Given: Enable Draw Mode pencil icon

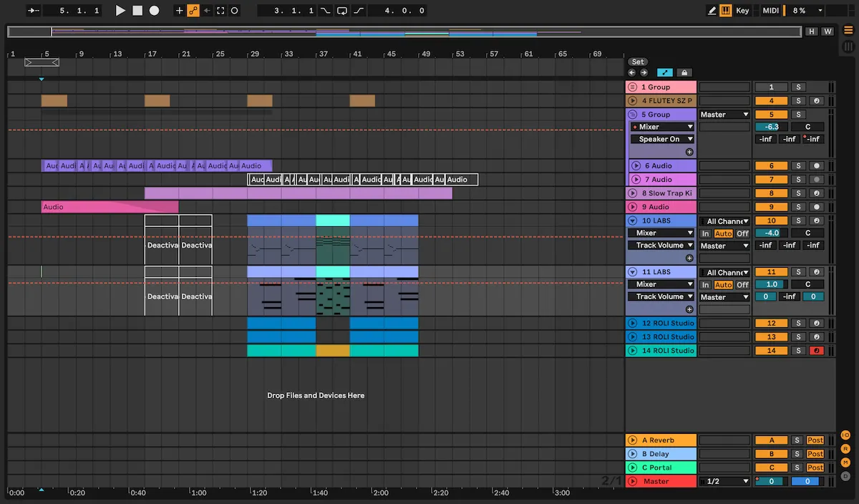Looking at the screenshot, I should pyautogui.click(x=712, y=11).
